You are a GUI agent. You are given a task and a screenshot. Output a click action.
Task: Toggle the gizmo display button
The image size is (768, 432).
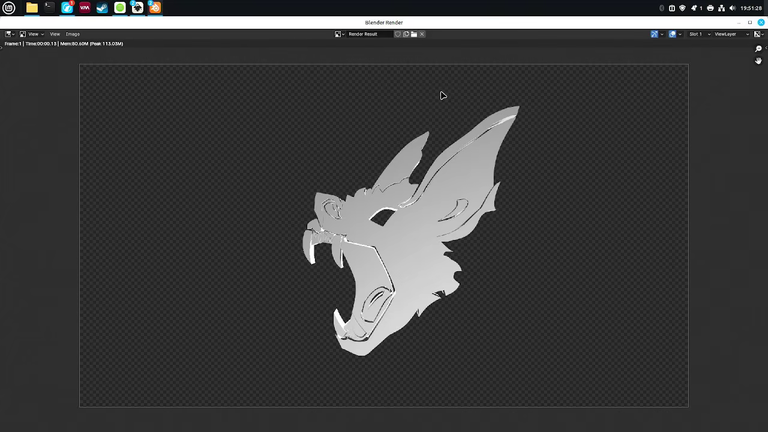[654, 34]
